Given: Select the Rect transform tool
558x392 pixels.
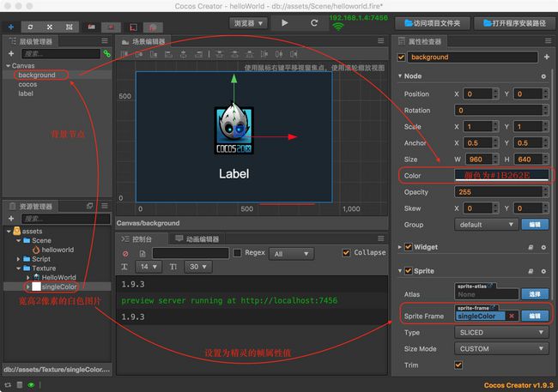Looking at the screenshot, I should (x=69, y=27).
